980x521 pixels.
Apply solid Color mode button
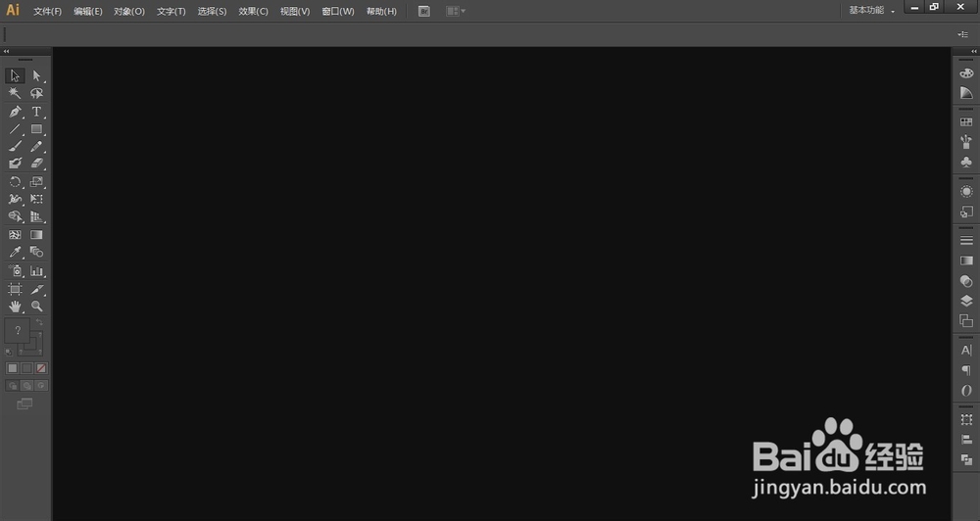coord(13,368)
